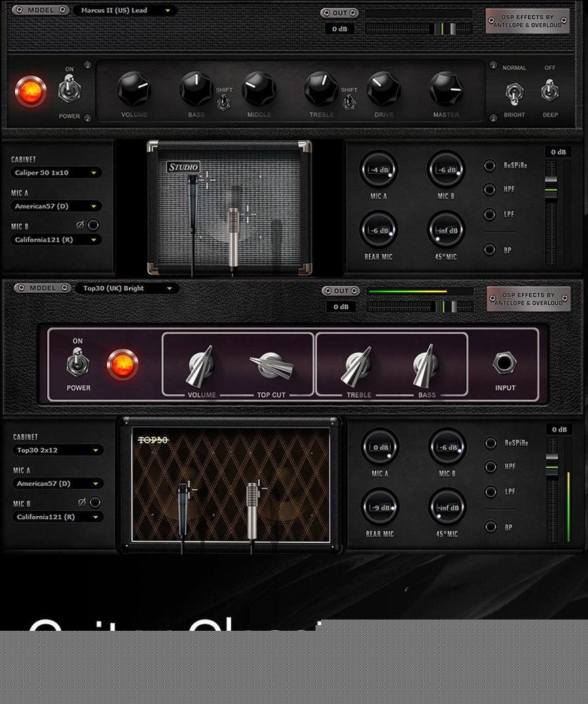
Task: Click the Top30 amp VOLUME chicken-head knob
Action: tap(201, 365)
